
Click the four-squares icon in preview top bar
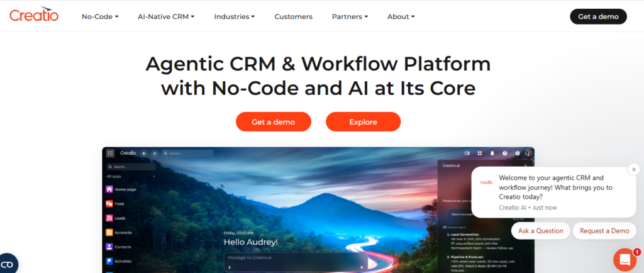click(x=479, y=153)
